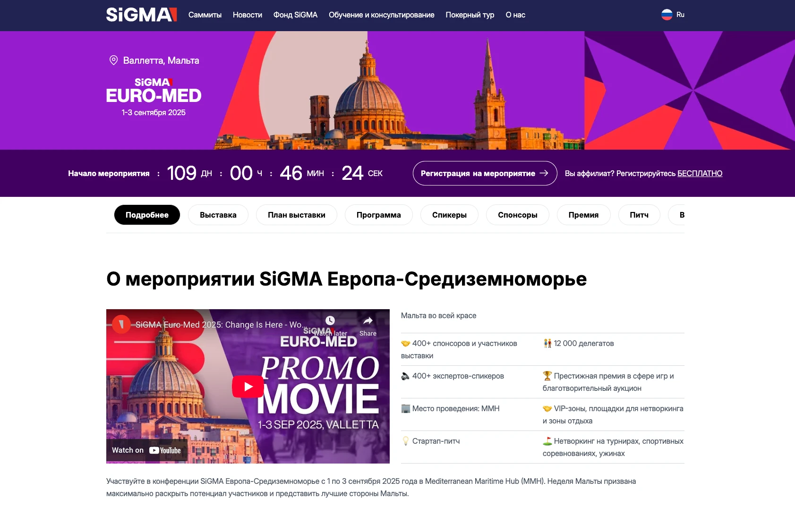Click the video Share arrow icon
795x532 pixels.
pyautogui.click(x=368, y=321)
